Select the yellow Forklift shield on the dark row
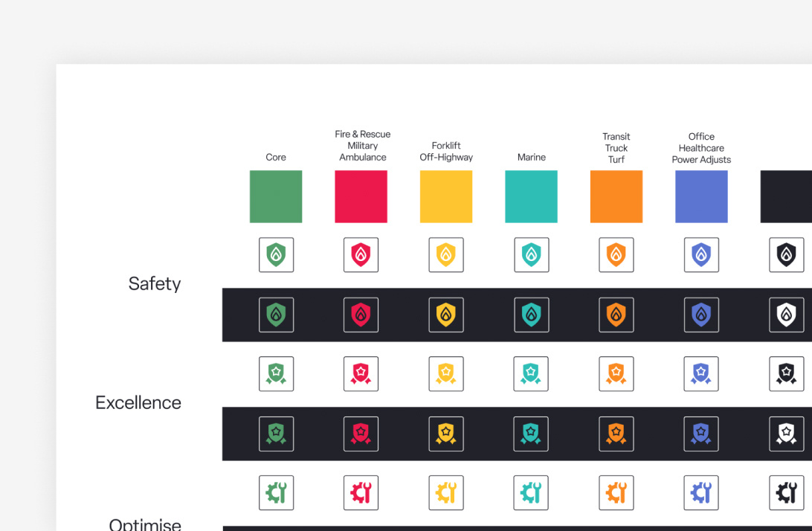The height and width of the screenshot is (531, 812). coord(446,315)
